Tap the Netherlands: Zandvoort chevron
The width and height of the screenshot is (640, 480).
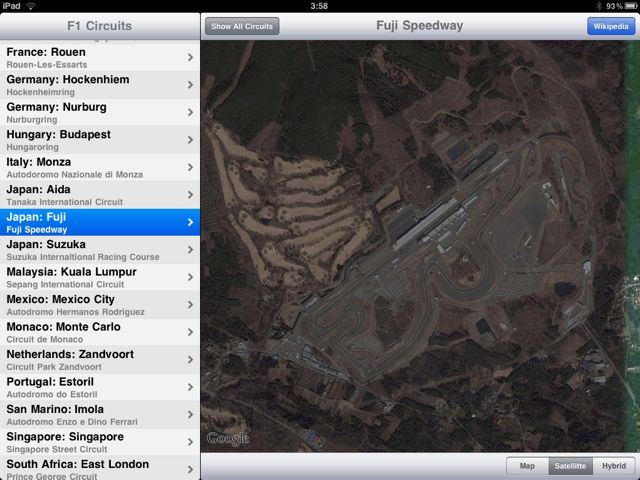click(191, 360)
